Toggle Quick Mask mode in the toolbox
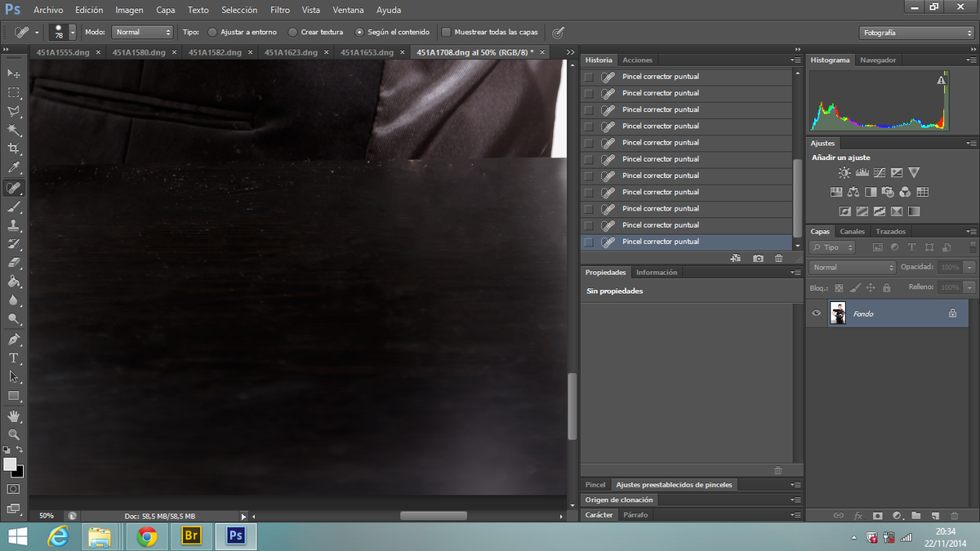 click(14, 489)
